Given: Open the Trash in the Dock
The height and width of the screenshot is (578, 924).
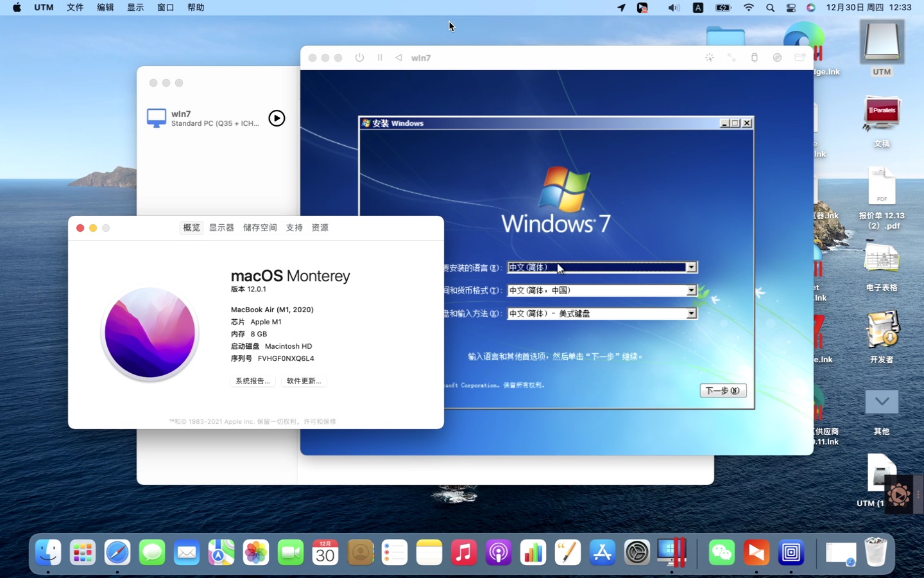Looking at the screenshot, I should coord(876,552).
